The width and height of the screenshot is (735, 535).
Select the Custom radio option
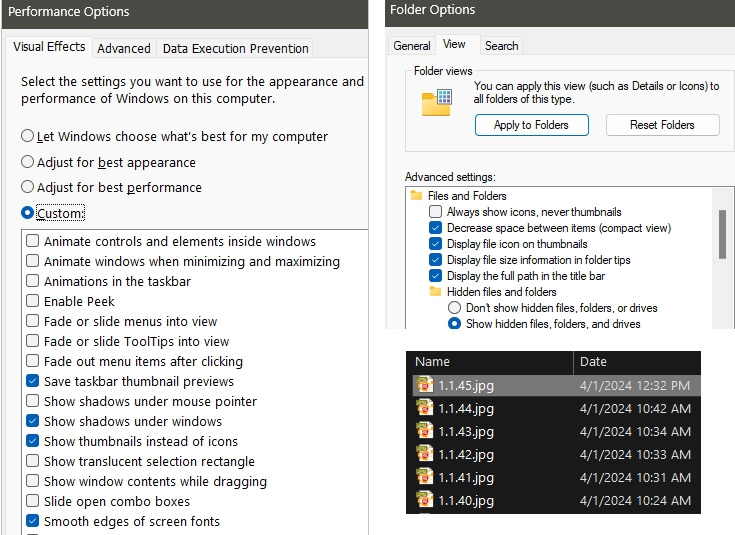click(x=28, y=213)
